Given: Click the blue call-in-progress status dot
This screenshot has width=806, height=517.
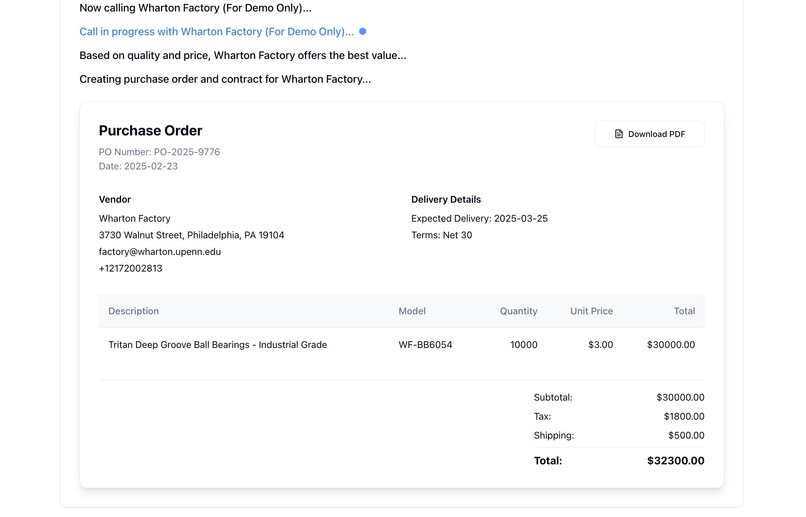Looking at the screenshot, I should pos(362,32).
